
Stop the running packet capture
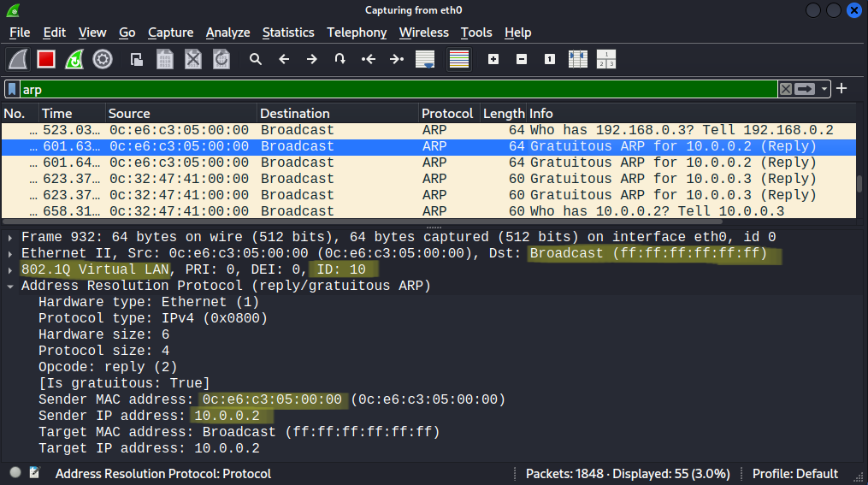pos(46,59)
